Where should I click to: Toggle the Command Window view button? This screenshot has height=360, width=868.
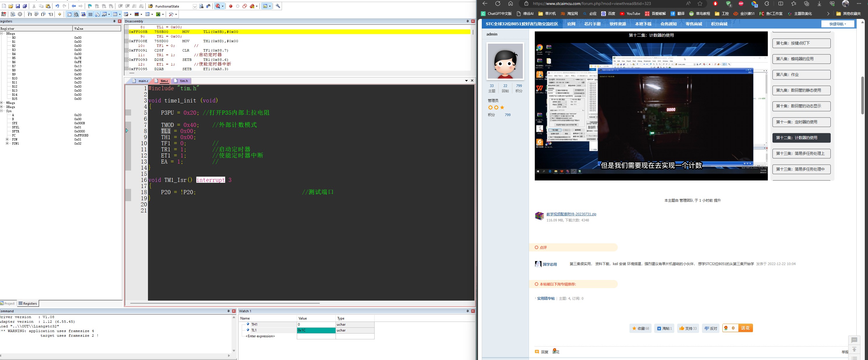(69, 14)
